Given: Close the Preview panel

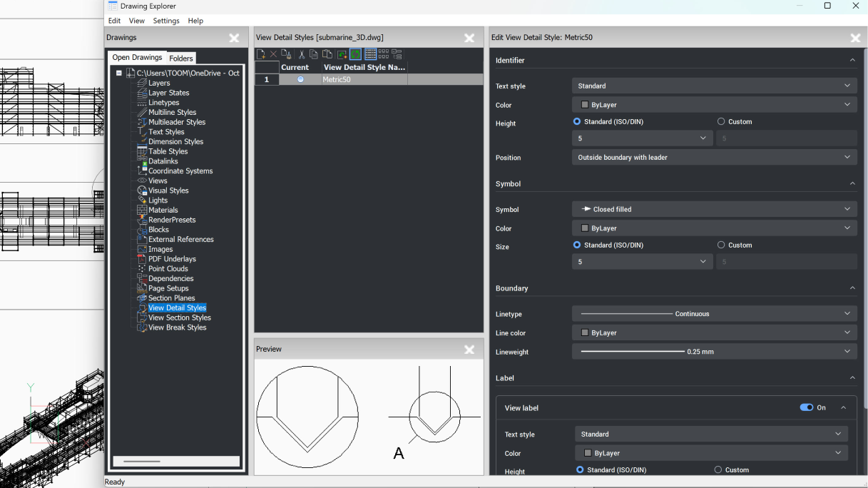Looking at the screenshot, I should [469, 350].
